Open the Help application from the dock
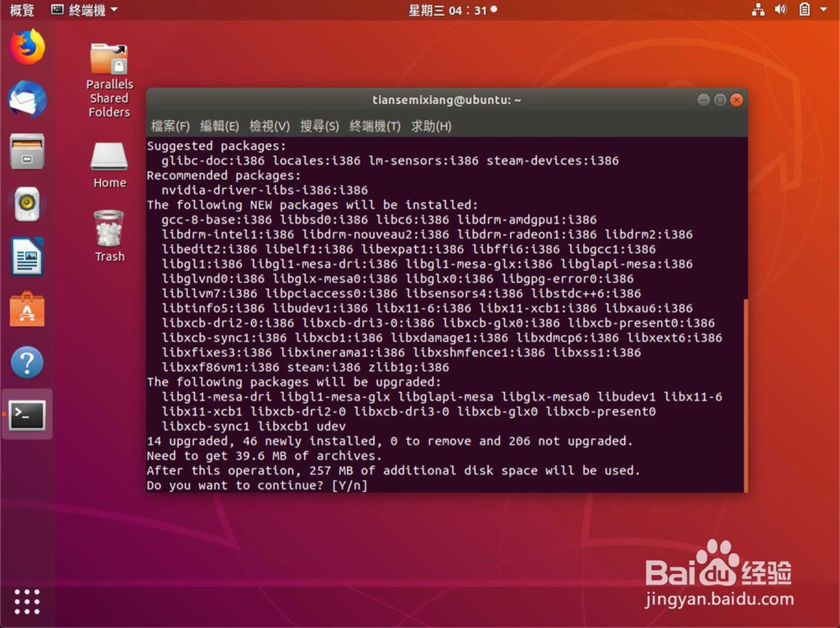The height and width of the screenshot is (628, 840). tap(28, 363)
